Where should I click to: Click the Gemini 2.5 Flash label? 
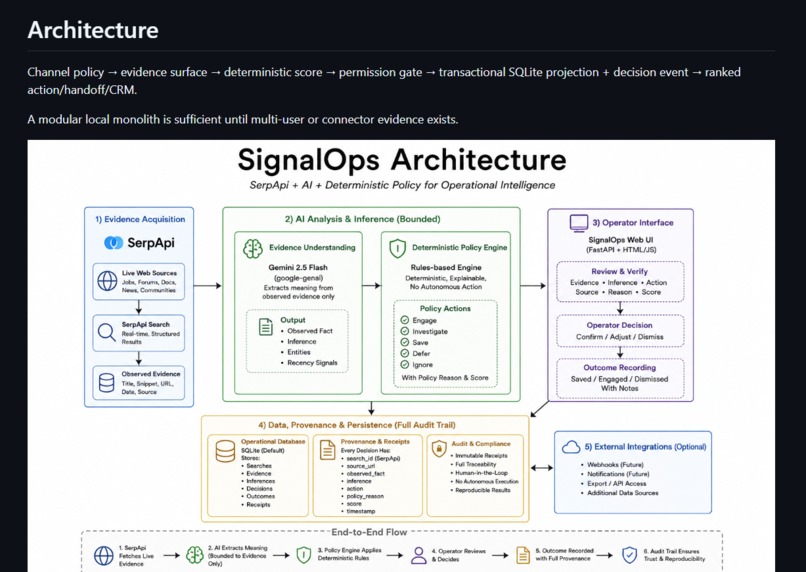pyautogui.click(x=298, y=268)
